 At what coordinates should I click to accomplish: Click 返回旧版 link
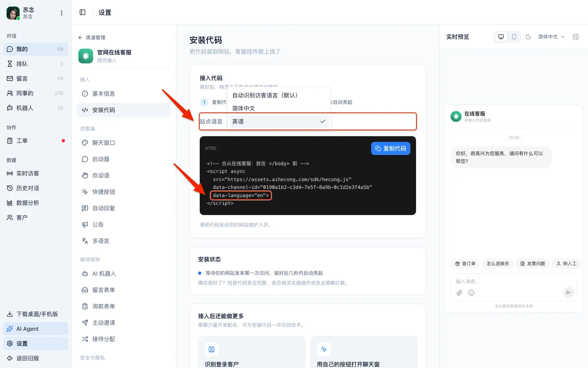[36, 358]
